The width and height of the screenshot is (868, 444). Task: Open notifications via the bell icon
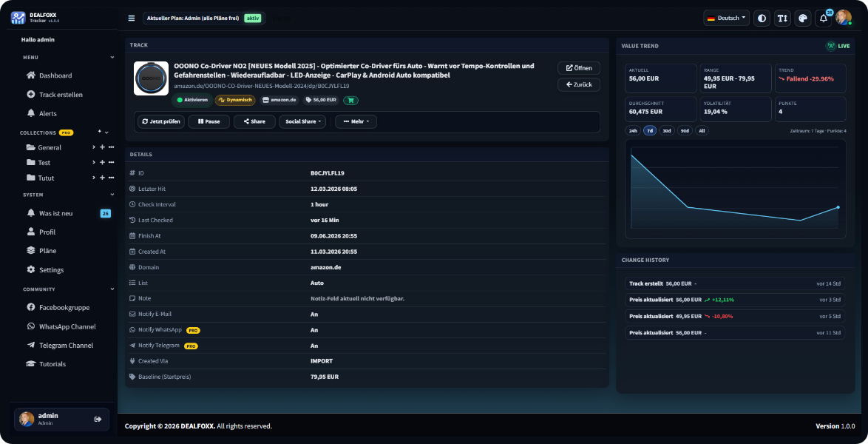pyautogui.click(x=822, y=18)
